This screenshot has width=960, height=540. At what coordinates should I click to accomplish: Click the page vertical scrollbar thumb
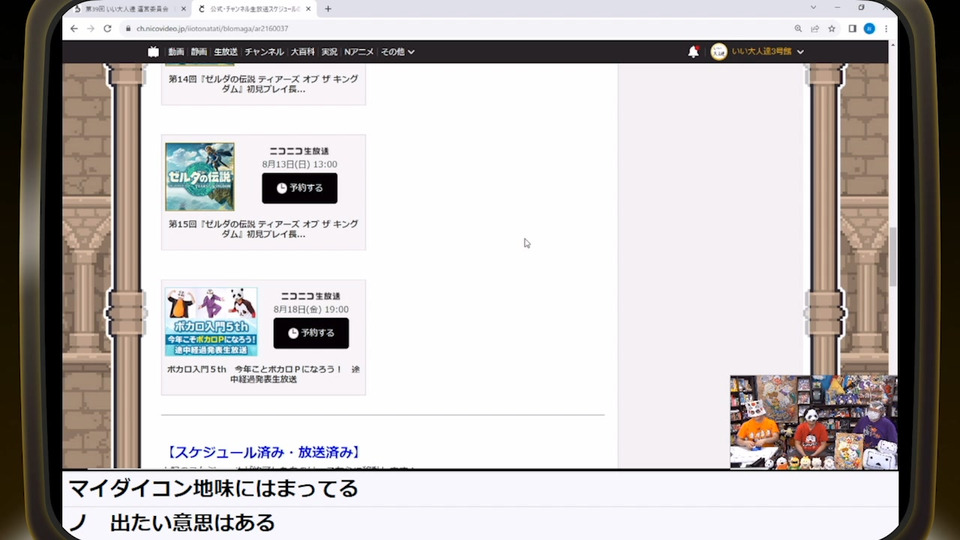(x=893, y=256)
